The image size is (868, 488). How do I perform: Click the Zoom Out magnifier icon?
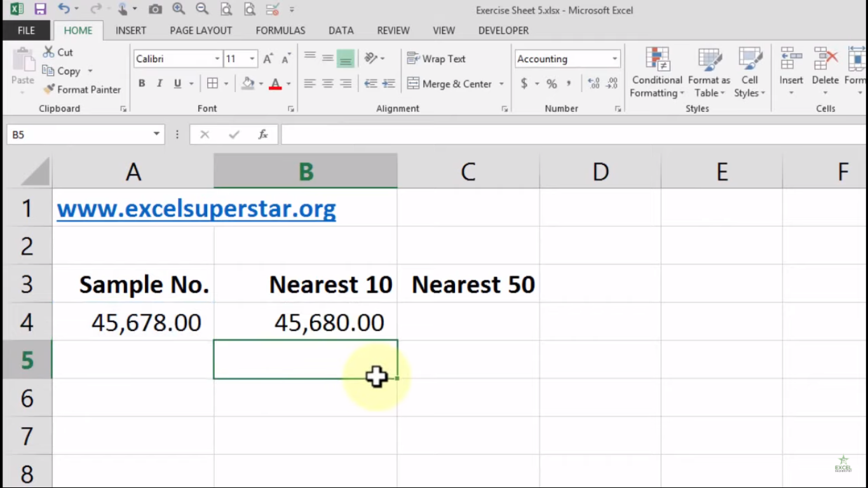tap(202, 9)
